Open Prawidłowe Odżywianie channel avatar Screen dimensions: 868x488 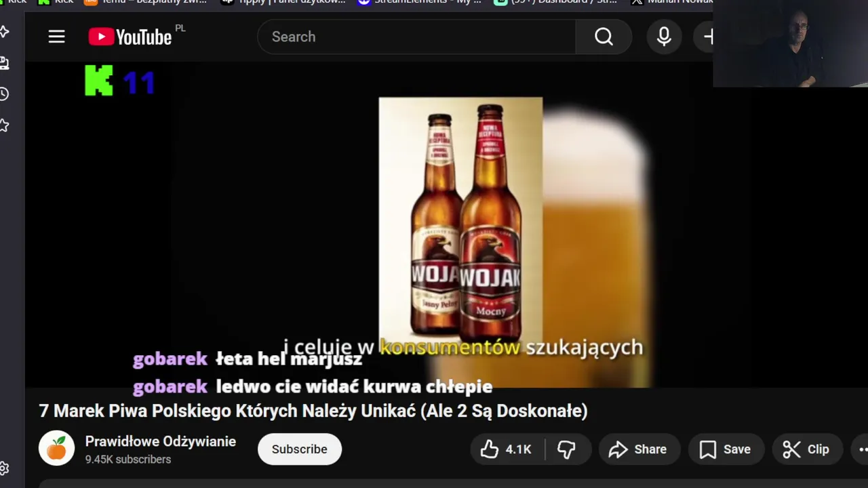56,449
